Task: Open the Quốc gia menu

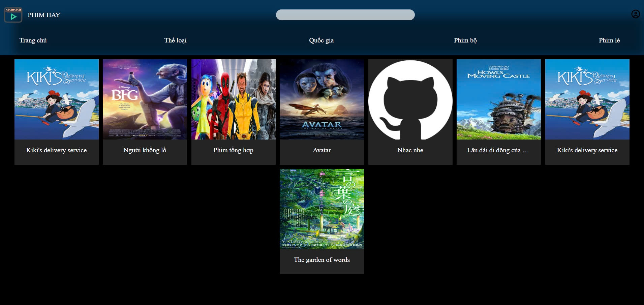Action: (x=321, y=40)
